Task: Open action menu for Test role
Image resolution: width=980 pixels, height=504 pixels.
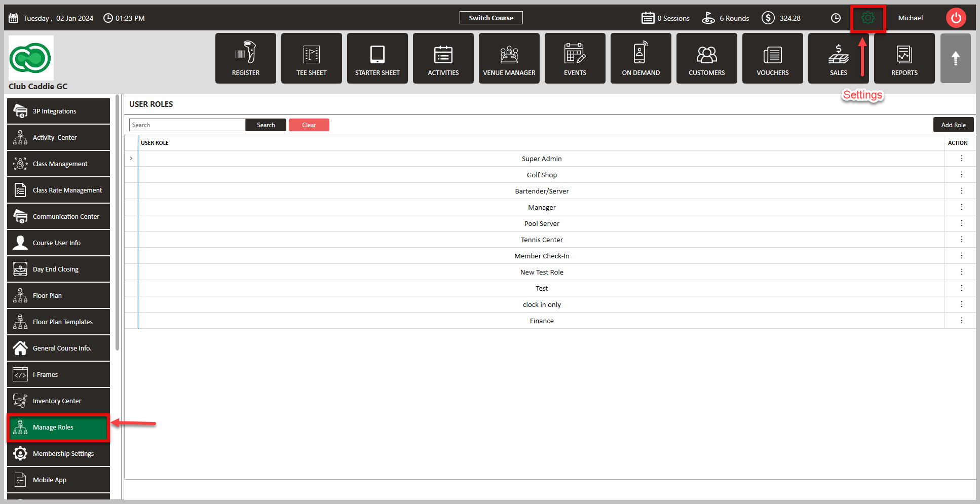Action: 961,288
